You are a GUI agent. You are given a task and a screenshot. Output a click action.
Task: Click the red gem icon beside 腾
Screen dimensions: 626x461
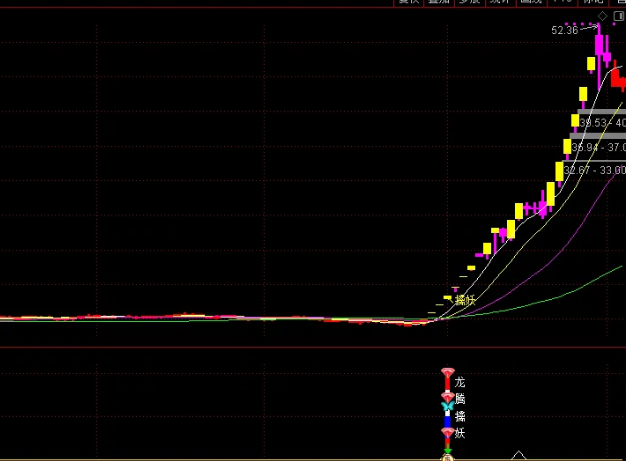447,397
